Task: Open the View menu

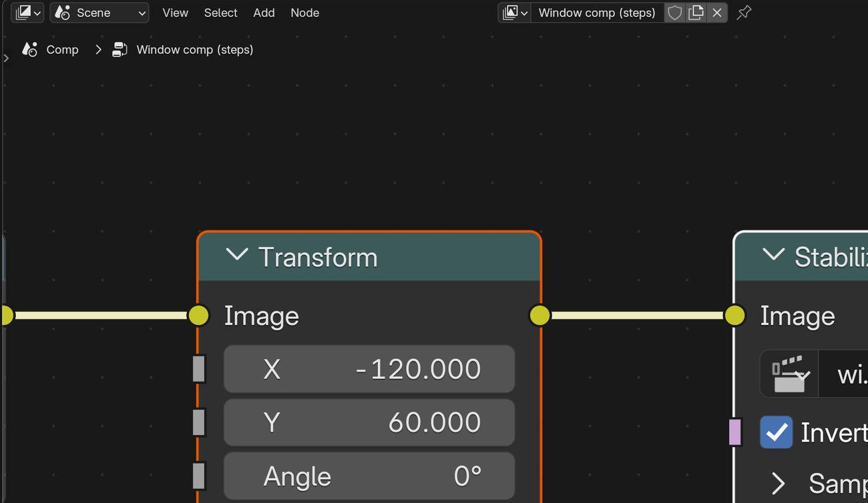Action: click(x=176, y=13)
